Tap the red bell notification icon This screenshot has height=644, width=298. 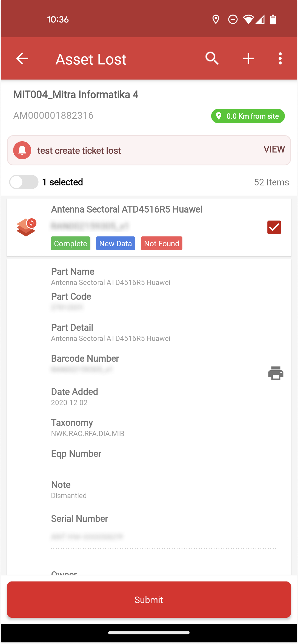(x=22, y=150)
